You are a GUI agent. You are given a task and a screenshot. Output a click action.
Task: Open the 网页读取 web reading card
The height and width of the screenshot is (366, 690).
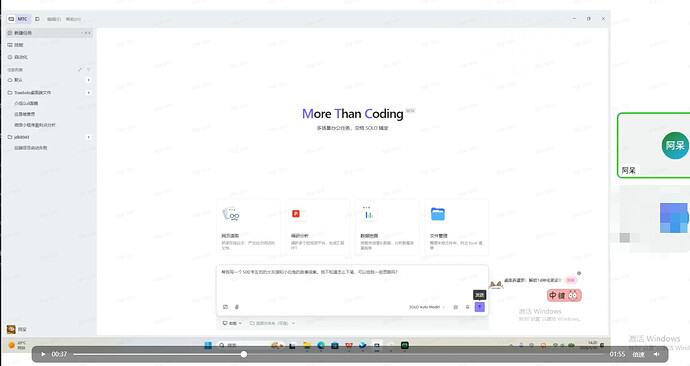point(249,227)
